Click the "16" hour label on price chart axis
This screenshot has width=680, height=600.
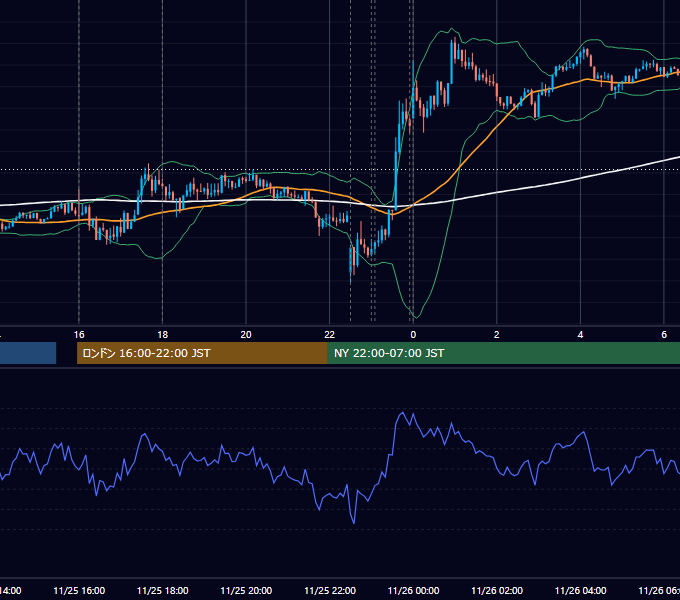tap(79, 335)
